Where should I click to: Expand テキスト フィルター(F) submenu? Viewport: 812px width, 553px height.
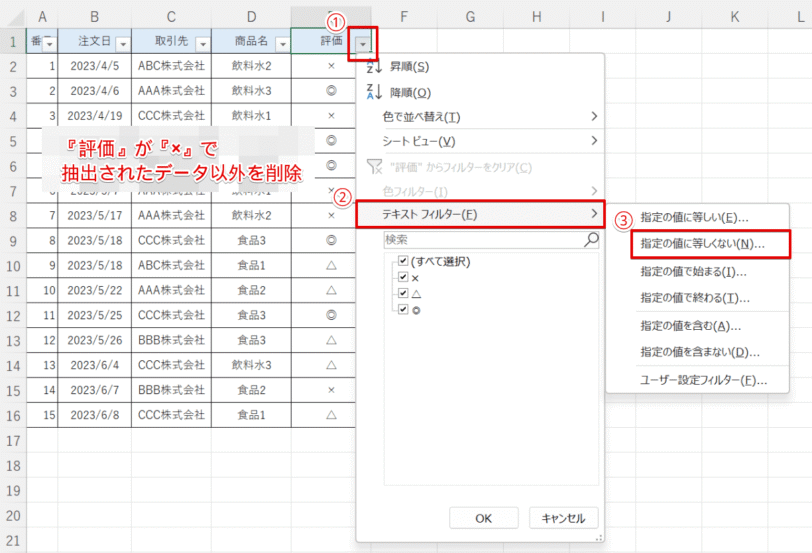click(x=480, y=214)
